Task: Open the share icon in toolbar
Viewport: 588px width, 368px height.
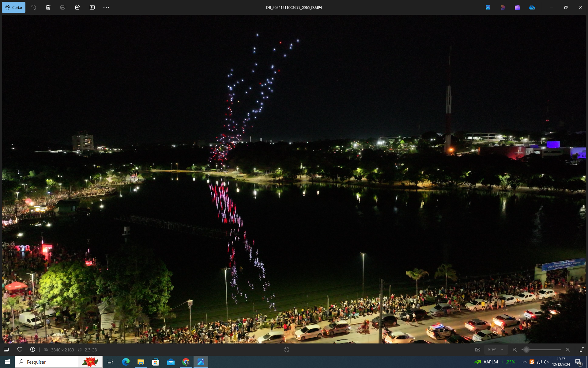Action: pos(77,7)
